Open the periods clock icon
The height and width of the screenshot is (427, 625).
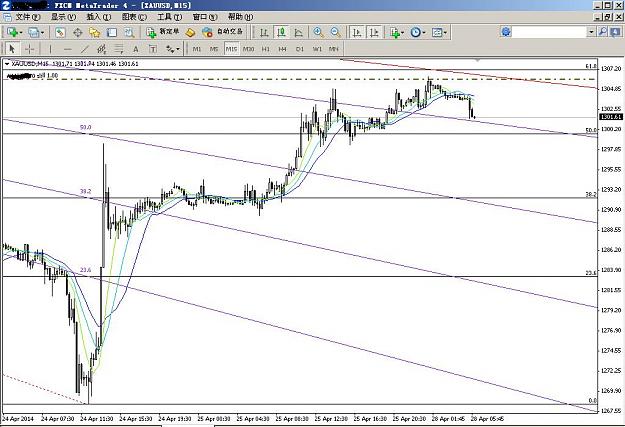point(415,32)
